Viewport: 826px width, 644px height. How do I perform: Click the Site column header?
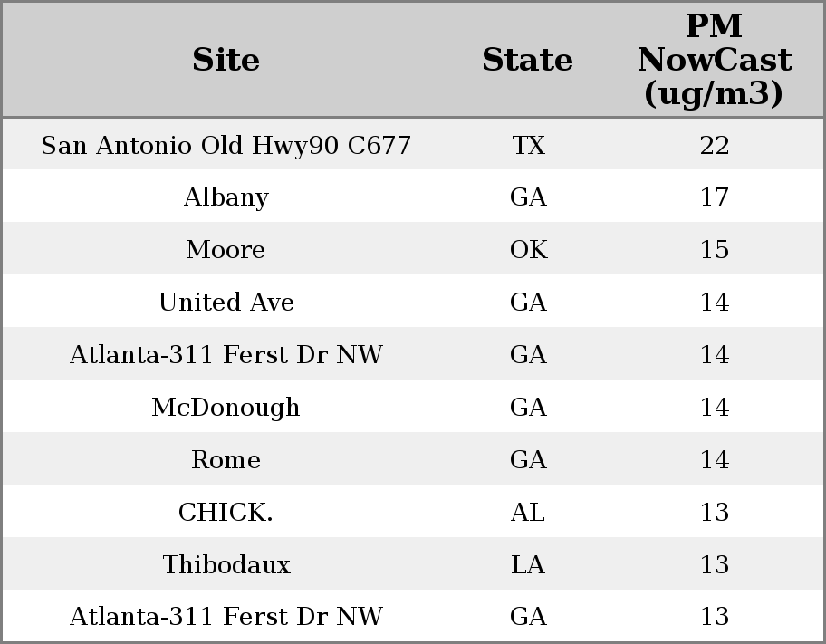tap(226, 60)
